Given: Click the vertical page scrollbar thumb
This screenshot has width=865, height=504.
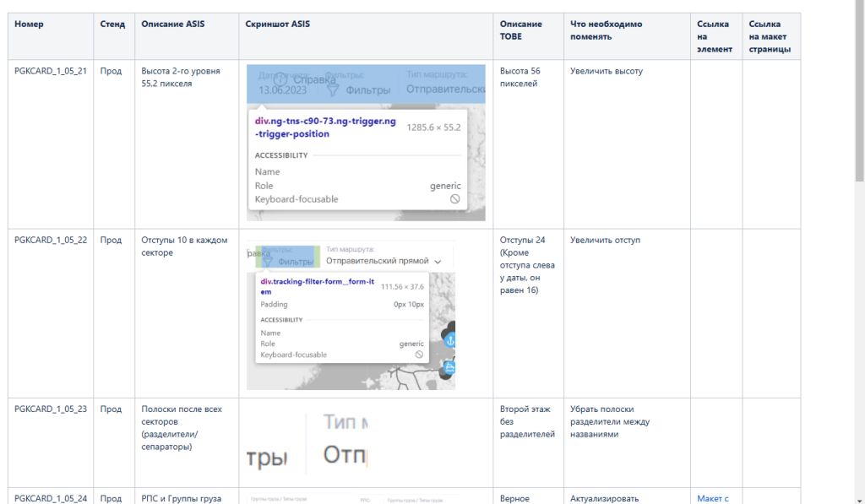Looking at the screenshot, I should coord(859,93).
